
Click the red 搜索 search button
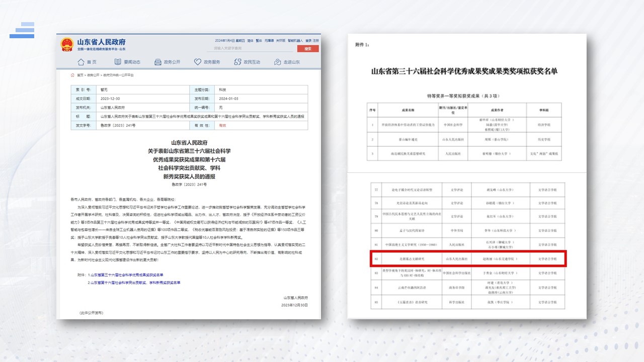point(308,48)
